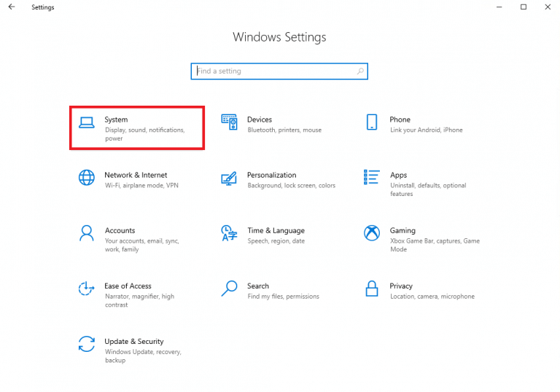Focus the Find a setting field
560x392 pixels.
click(x=279, y=71)
